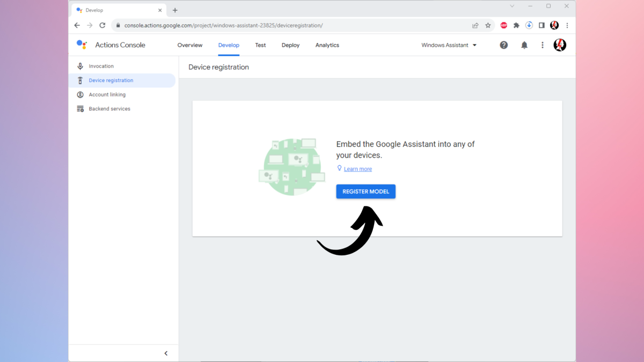The width and height of the screenshot is (644, 362).
Task: Bookmark this page with the star
Action: pyautogui.click(x=488, y=25)
